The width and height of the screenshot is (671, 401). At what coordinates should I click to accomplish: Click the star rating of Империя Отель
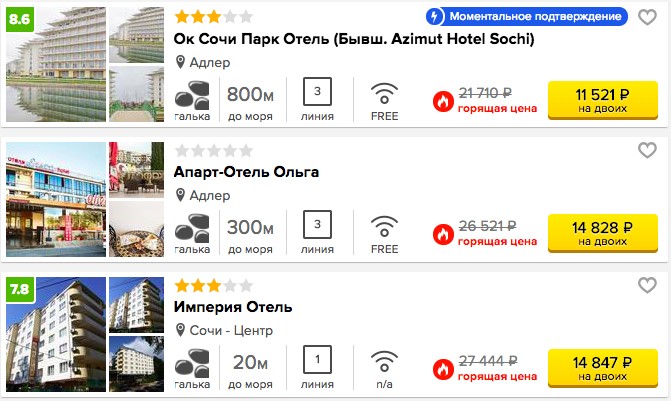coord(214,285)
